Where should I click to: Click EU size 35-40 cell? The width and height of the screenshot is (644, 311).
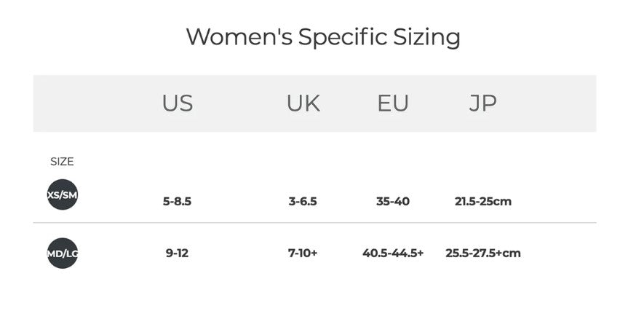[393, 201]
